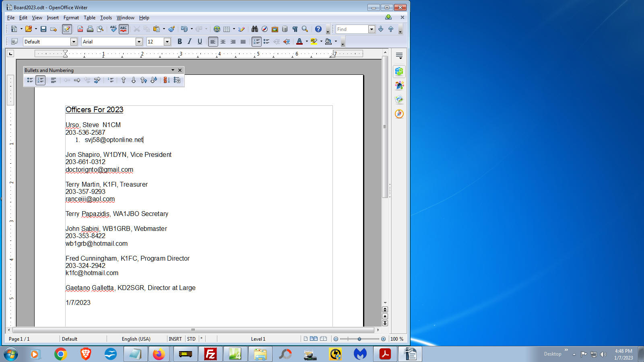Move the list item up
The height and width of the screenshot is (362, 644).
(x=124, y=80)
